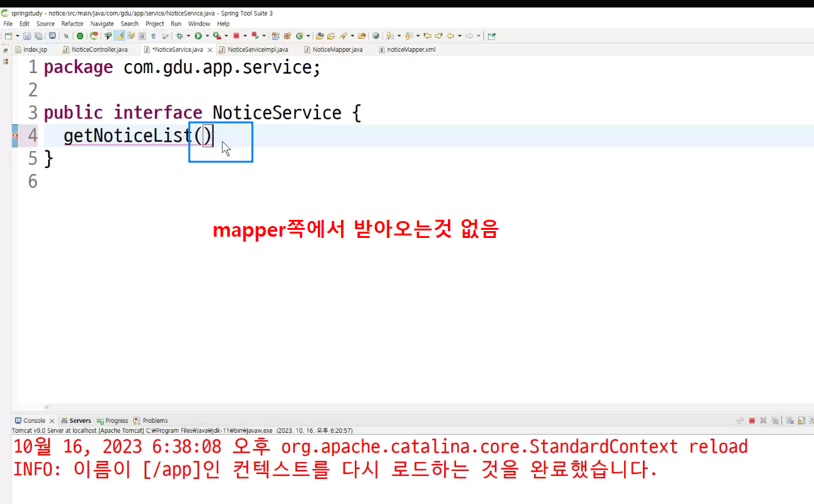The height and width of the screenshot is (504, 814).
Task: Click the error marker on line 4
Action: (15, 136)
